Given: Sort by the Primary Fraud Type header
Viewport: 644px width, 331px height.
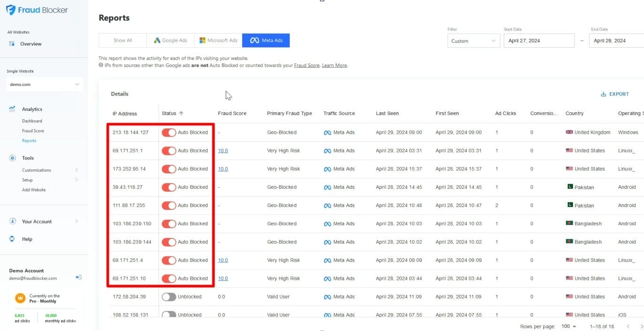Looking at the screenshot, I should 290,113.
